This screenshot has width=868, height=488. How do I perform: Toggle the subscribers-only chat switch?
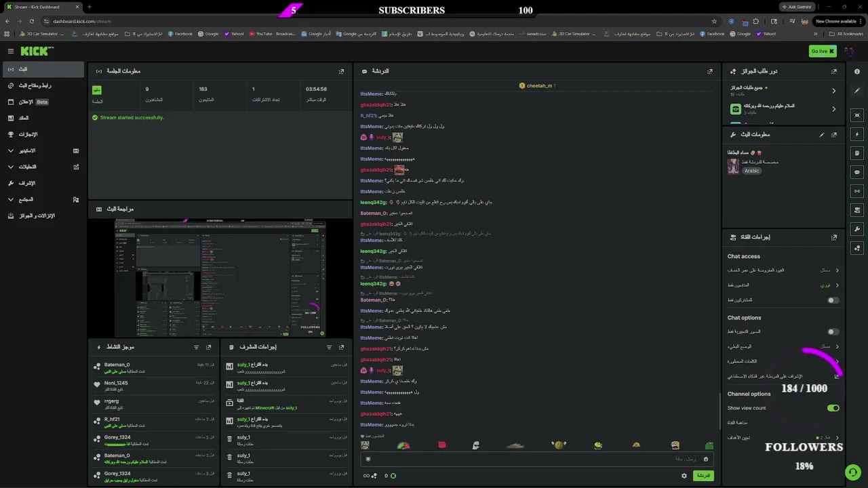click(833, 300)
